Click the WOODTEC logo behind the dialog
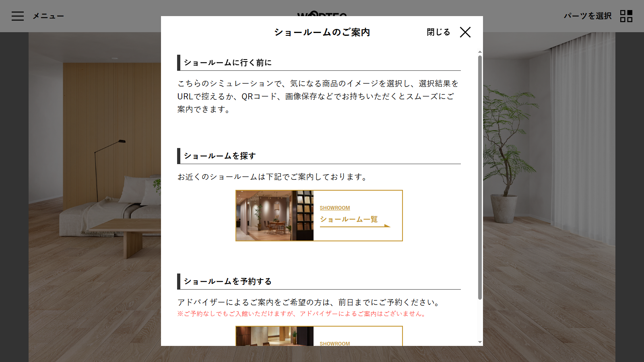This screenshot has height=362, width=644. (322, 13)
